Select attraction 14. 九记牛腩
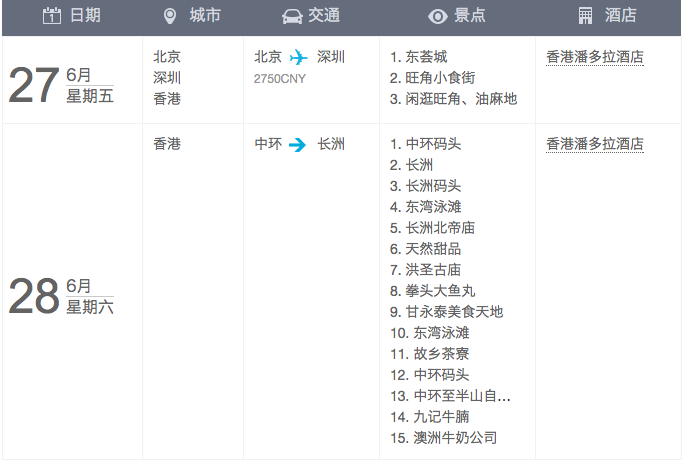 pyautogui.click(x=430, y=417)
